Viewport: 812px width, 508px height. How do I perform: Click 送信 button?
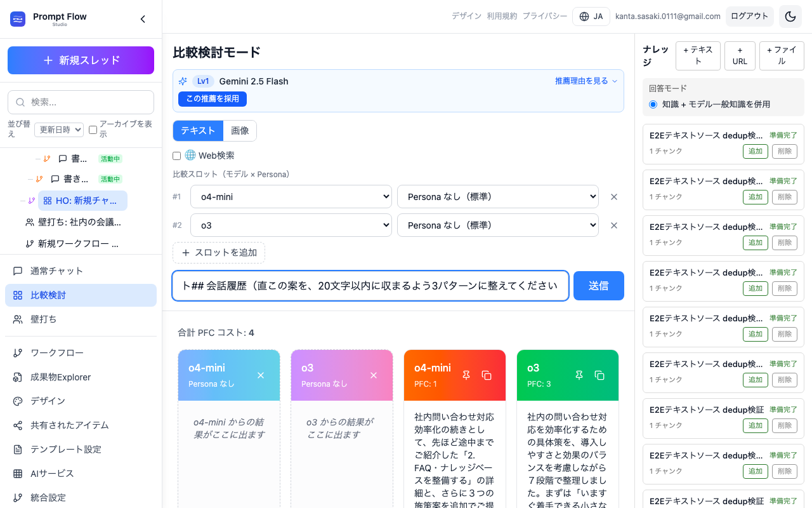(599, 286)
